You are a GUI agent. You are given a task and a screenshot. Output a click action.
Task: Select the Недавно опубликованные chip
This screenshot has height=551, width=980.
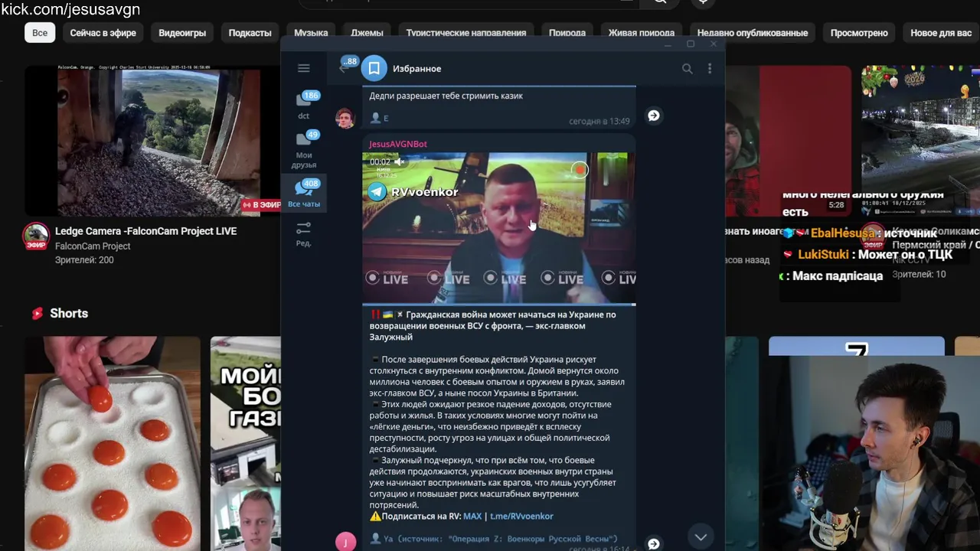click(x=753, y=33)
